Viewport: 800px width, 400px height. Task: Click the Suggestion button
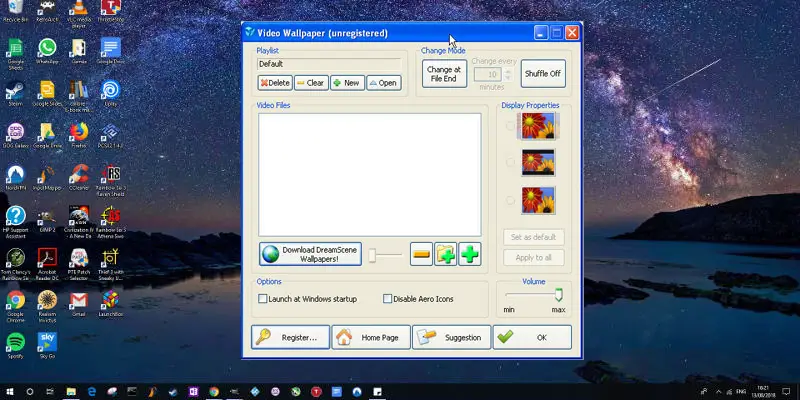coord(452,337)
